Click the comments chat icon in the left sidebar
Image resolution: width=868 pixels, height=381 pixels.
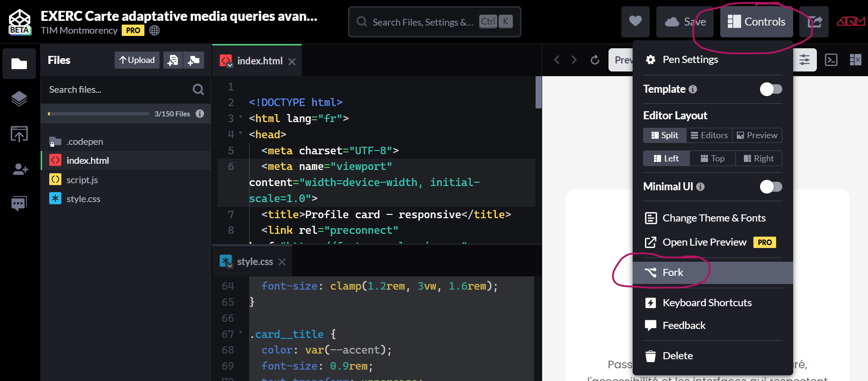click(x=19, y=204)
